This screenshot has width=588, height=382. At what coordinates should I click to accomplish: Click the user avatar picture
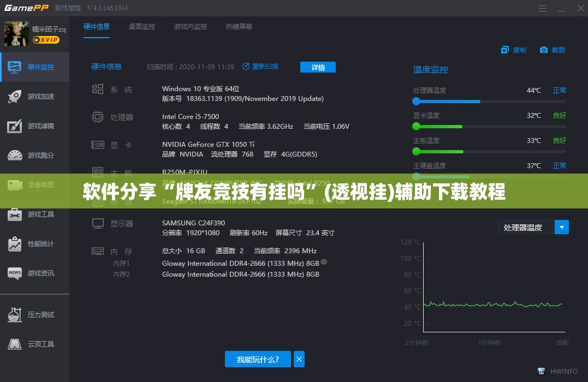(16, 34)
